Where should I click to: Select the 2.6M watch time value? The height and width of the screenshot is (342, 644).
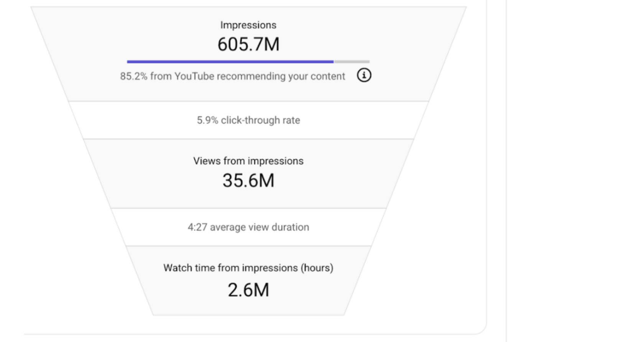click(x=248, y=290)
